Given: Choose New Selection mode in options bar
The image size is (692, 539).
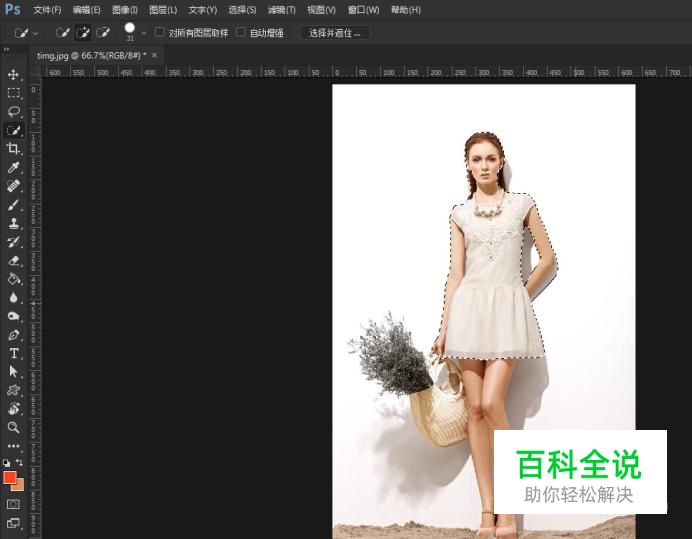Looking at the screenshot, I should pyautogui.click(x=62, y=33).
